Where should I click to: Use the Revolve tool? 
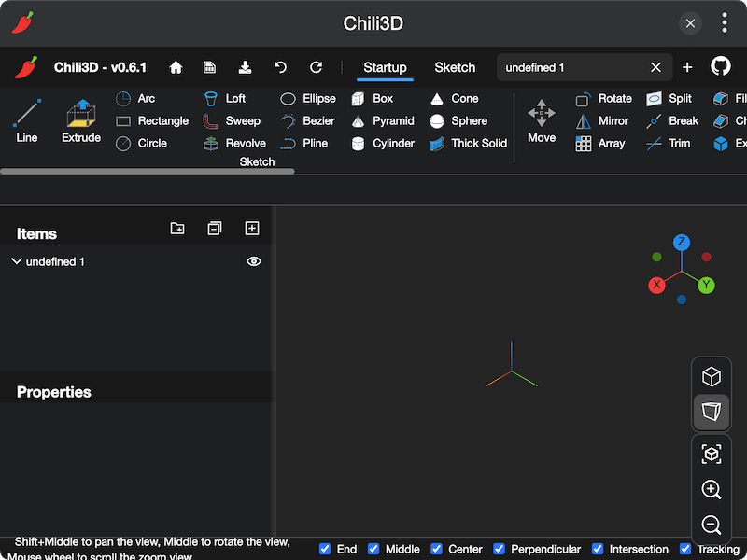click(234, 144)
